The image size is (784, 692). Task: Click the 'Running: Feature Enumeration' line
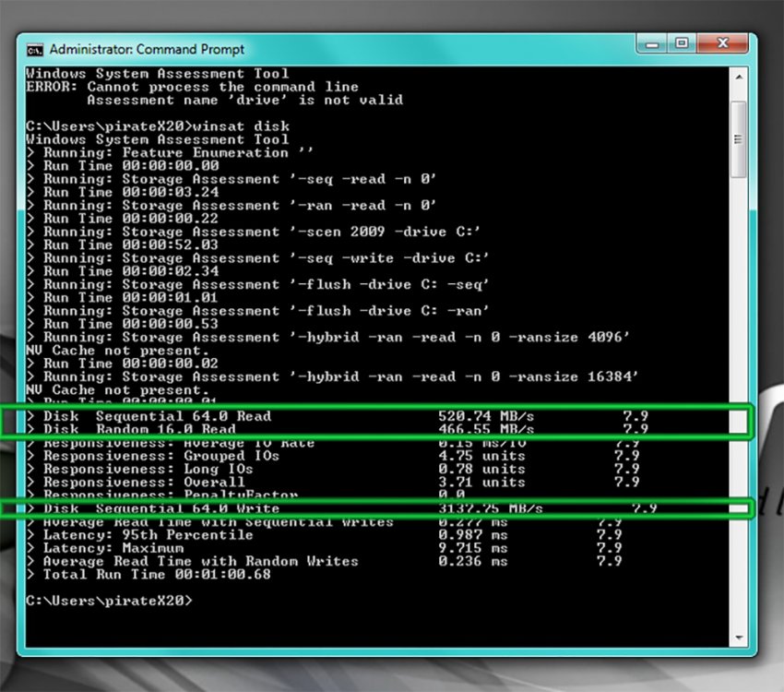[x=170, y=152]
